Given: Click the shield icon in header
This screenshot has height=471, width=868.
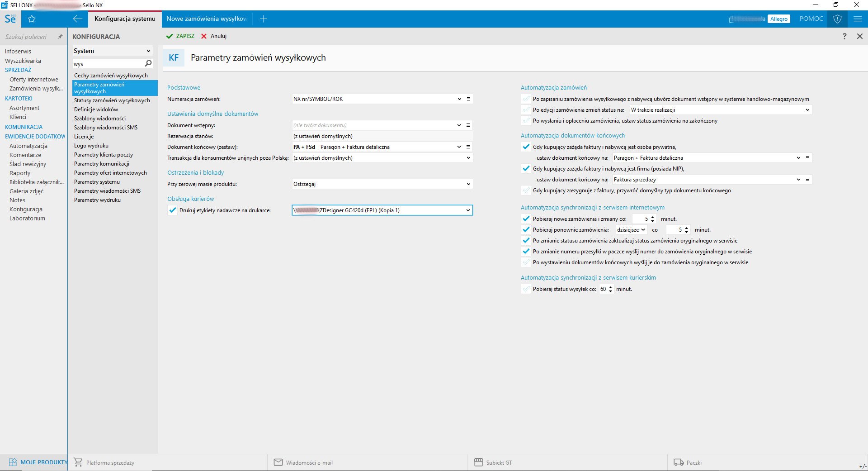Looking at the screenshot, I should click(x=837, y=19).
